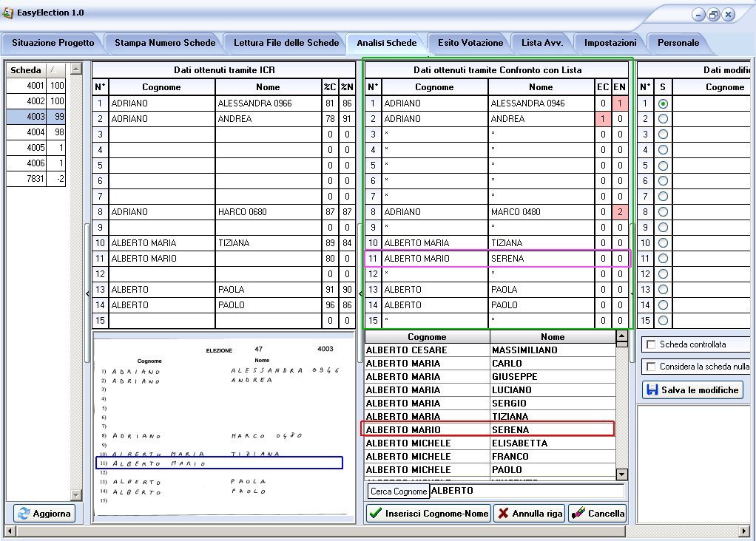This screenshot has height=541, width=756.
Task: Select radio button for row 1
Action: pos(663,103)
